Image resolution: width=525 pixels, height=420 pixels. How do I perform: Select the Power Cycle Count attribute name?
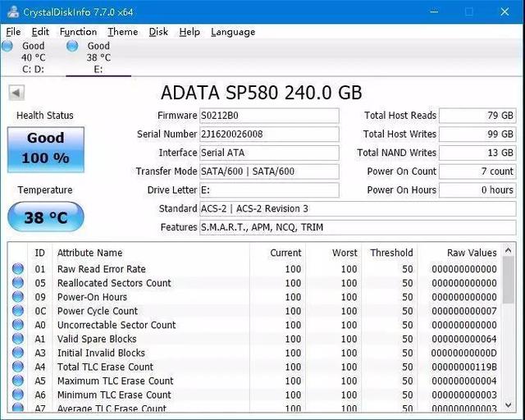click(98, 311)
